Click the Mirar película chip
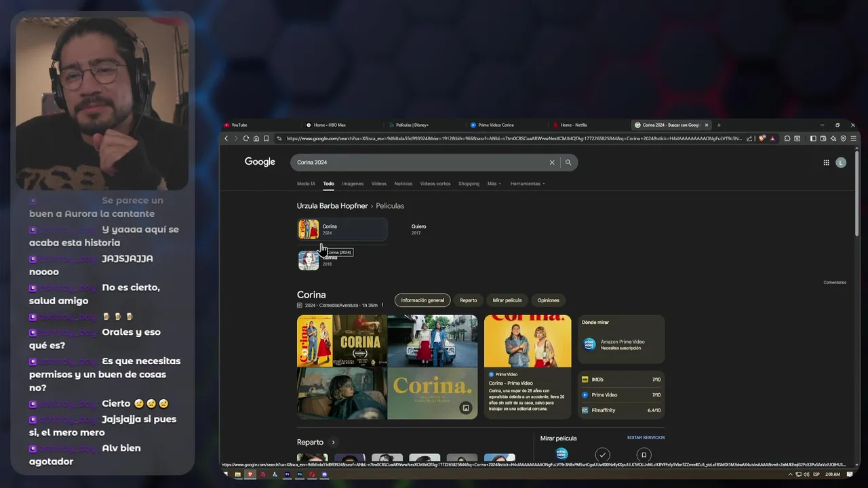 (507, 300)
